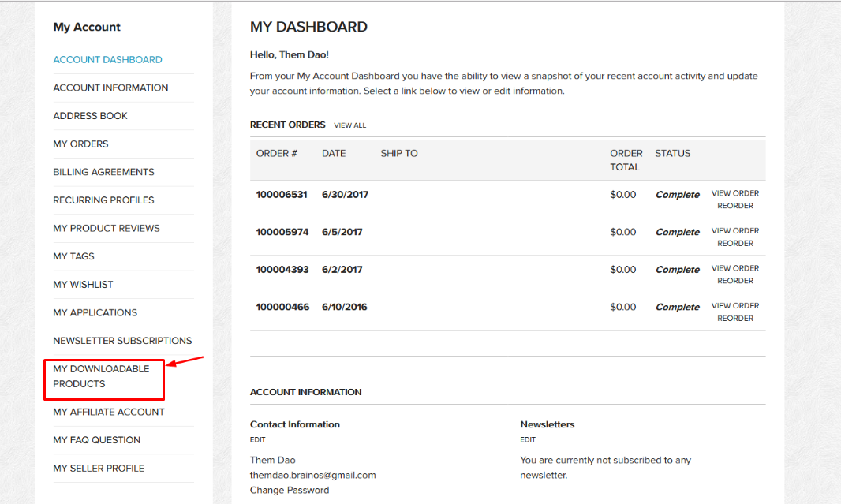The height and width of the screenshot is (504, 841).
Task: Open the Account Dashboard page
Action: tap(107, 59)
